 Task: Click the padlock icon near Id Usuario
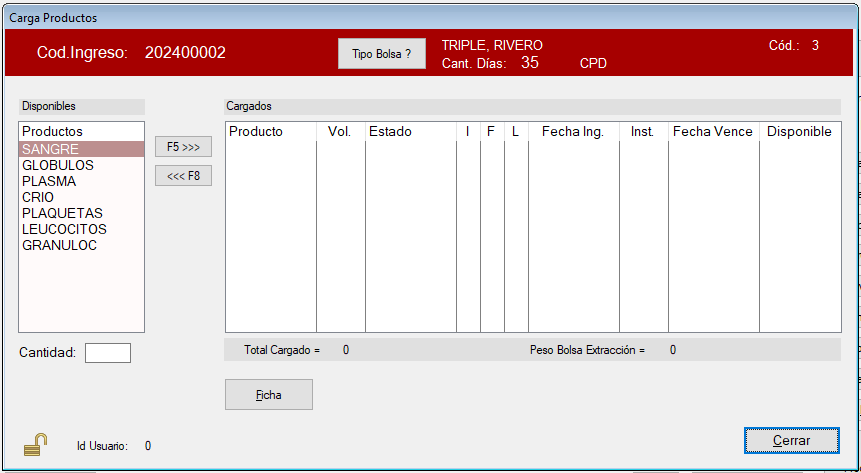(36, 445)
